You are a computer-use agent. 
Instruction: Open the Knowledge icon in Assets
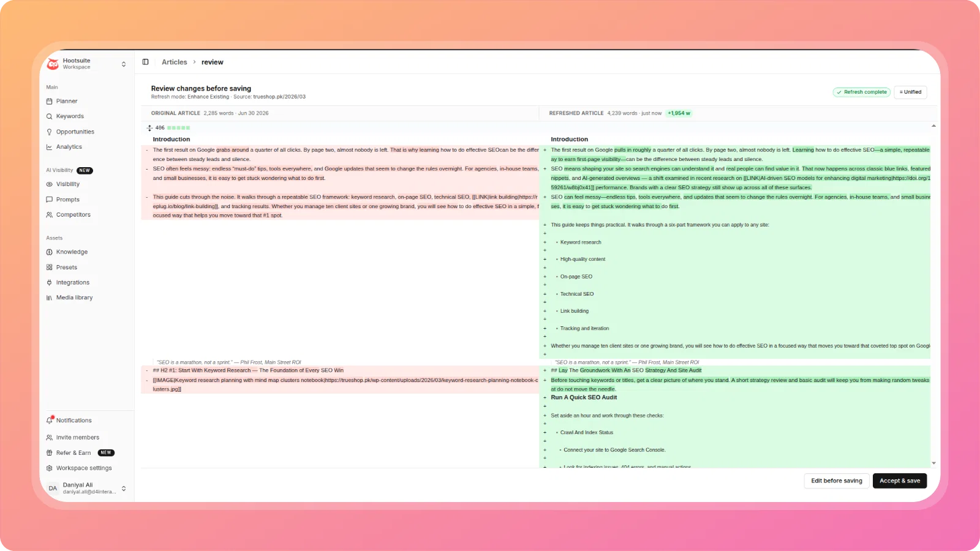(49, 252)
